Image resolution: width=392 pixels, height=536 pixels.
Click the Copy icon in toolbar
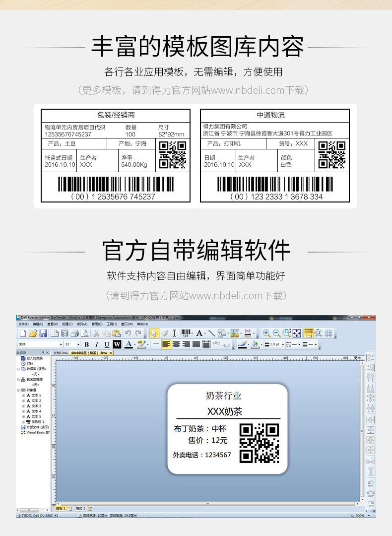tap(106, 333)
